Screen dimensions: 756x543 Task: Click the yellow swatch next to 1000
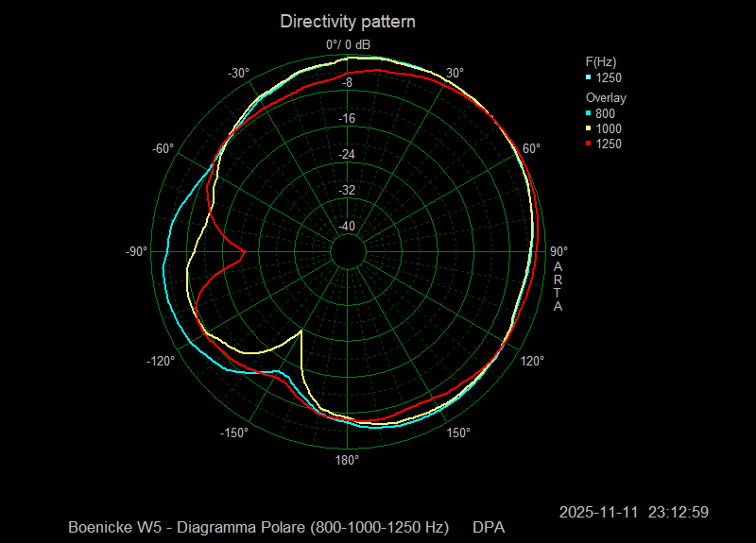tap(589, 128)
